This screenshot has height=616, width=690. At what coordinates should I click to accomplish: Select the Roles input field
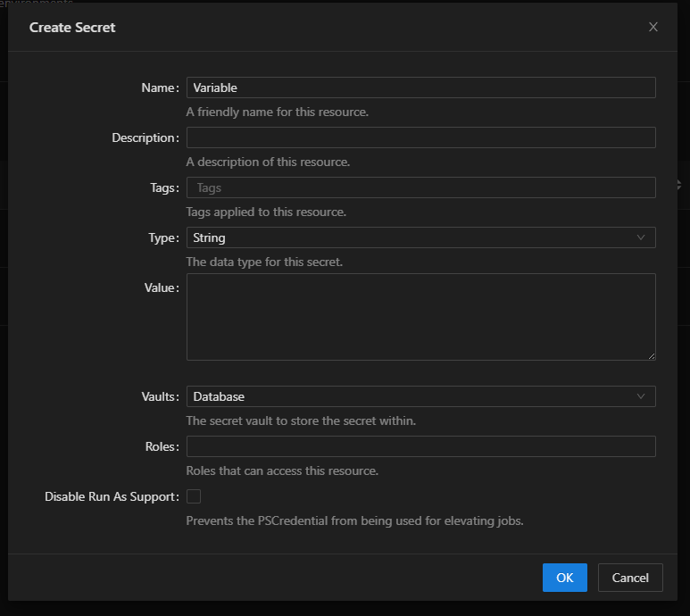coord(420,446)
